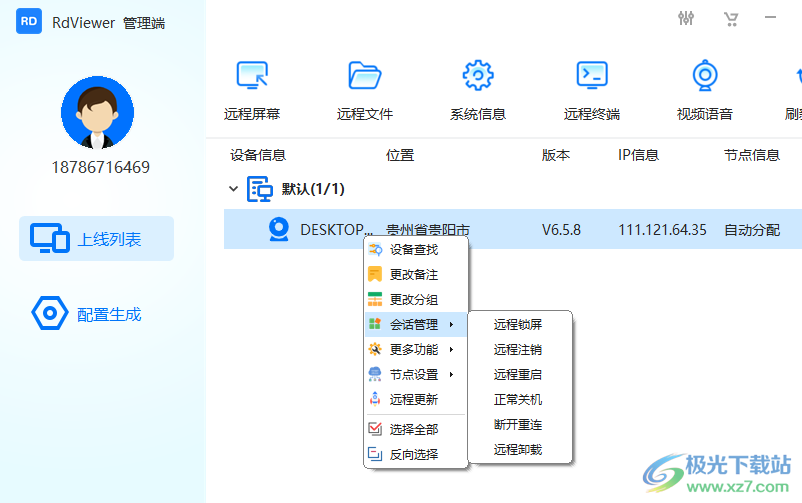Select 远程锁屏 in submenu

[520, 324]
